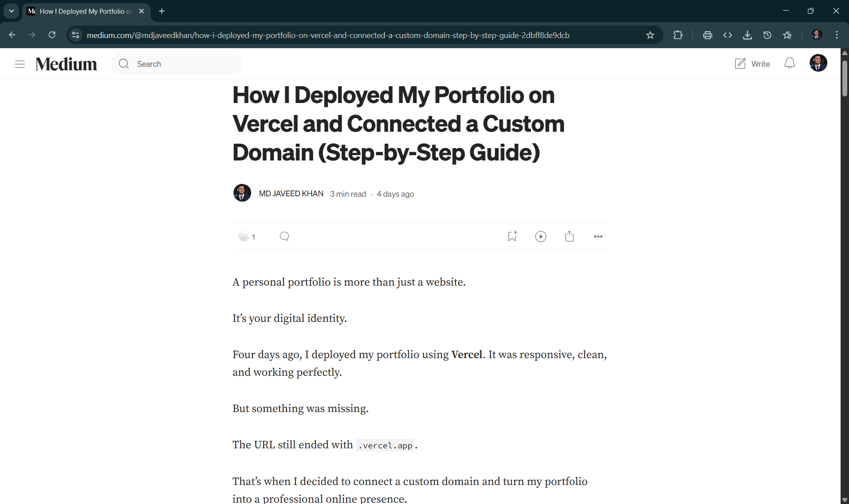Click 'But something was missing.' line
This screenshot has width=849, height=504.
300,409
